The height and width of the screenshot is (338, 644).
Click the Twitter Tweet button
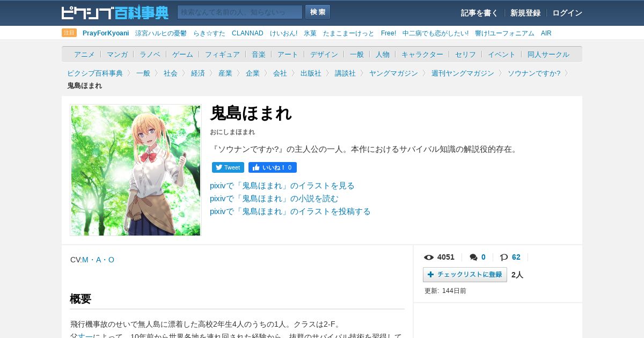click(x=228, y=167)
